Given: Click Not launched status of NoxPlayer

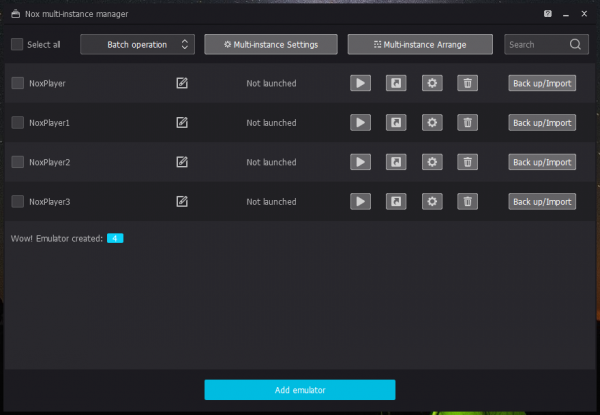Looking at the screenshot, I should pyautogui.click(x=271, y=83).
